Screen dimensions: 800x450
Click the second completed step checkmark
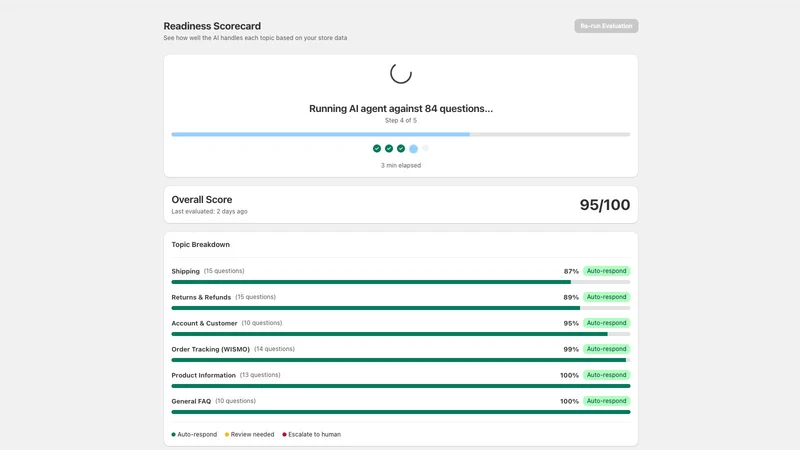[x=389, y=148]
